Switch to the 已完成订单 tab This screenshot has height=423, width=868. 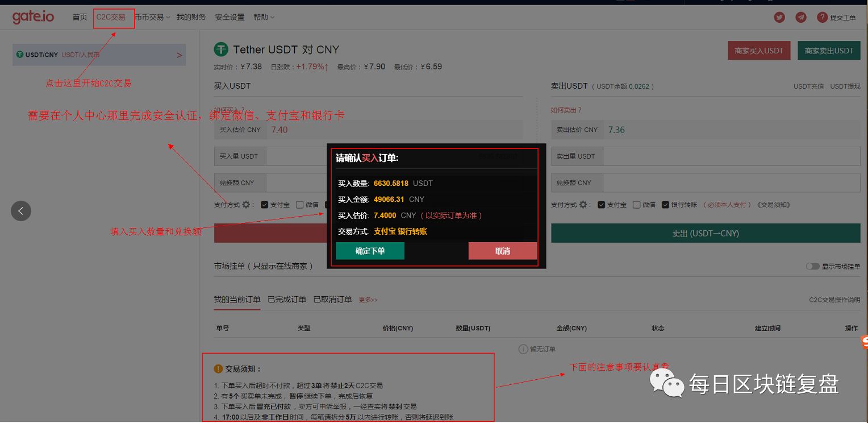coord(286,299)
